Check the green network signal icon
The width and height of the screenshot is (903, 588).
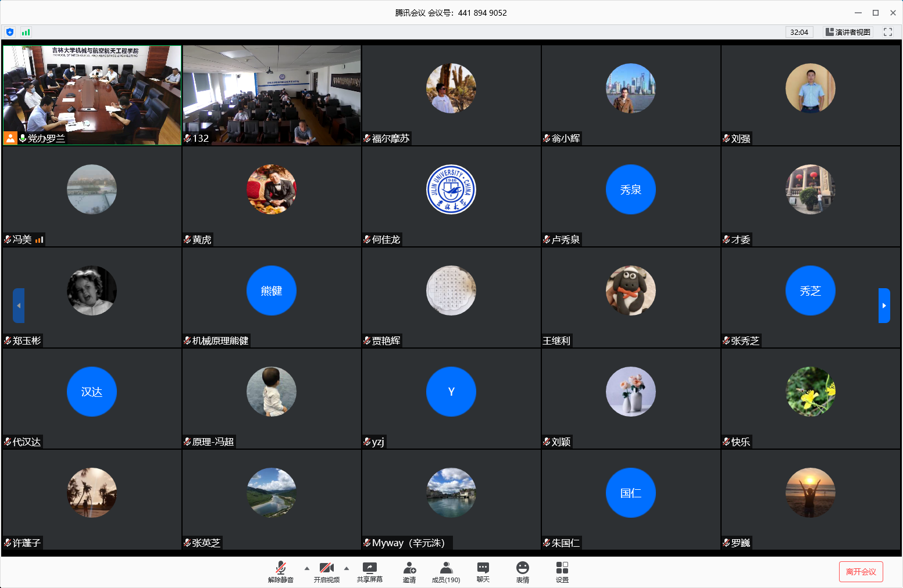pos(26,32)
